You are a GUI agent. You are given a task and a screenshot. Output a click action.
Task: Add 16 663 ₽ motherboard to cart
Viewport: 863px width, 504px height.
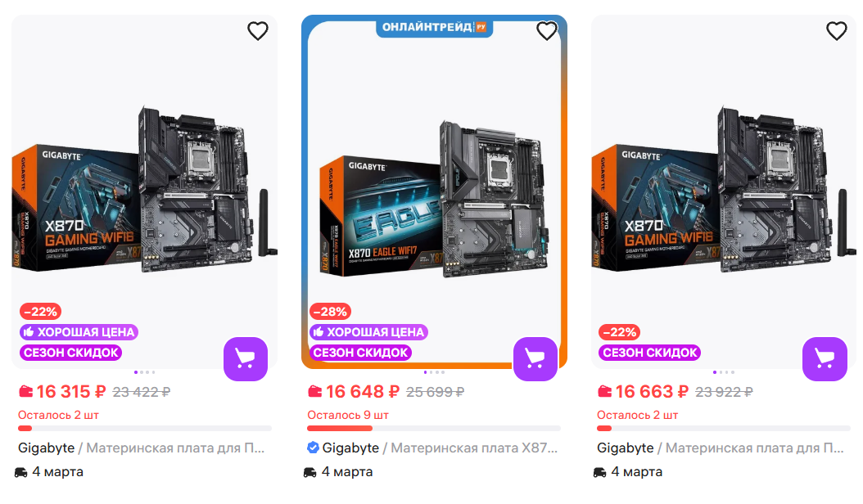(x=825, y=358)
